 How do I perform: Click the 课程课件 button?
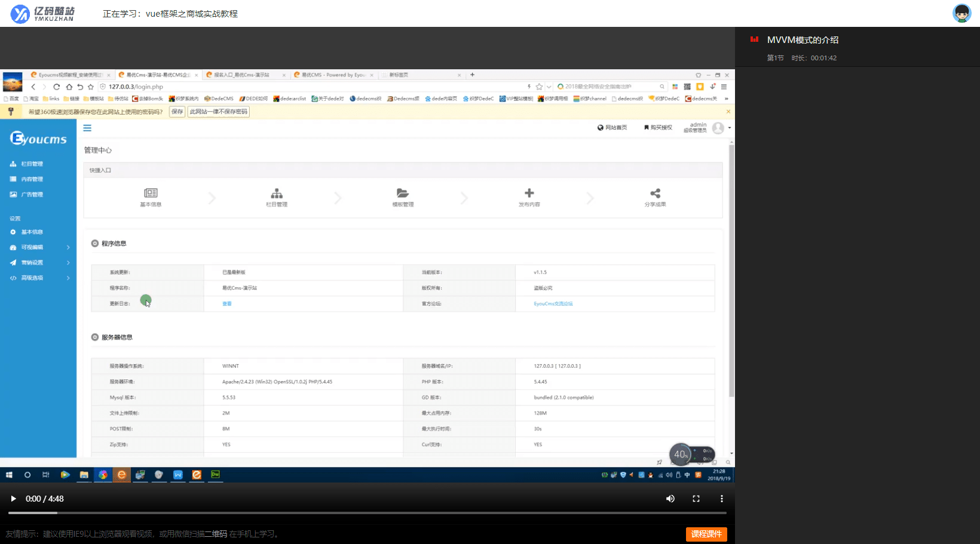pyautogui.click(x=706, y=534)
